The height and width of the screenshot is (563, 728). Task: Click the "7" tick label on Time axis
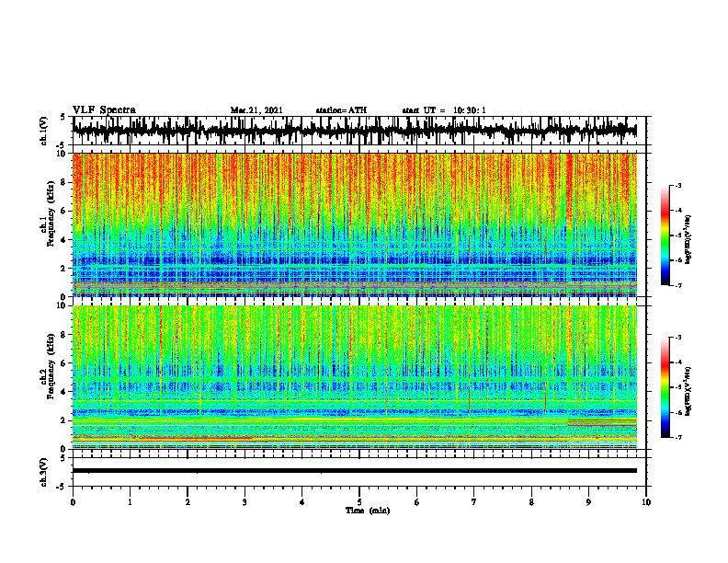474,502
